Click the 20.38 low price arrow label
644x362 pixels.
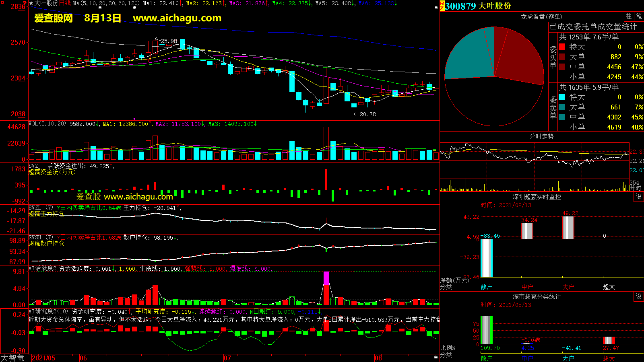tap(365, 114)
